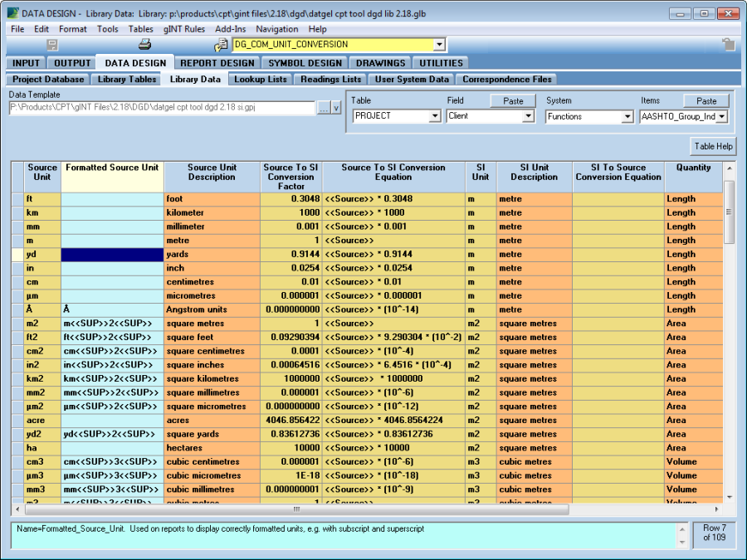Click the Paste button next to Items

coord(705,101)
